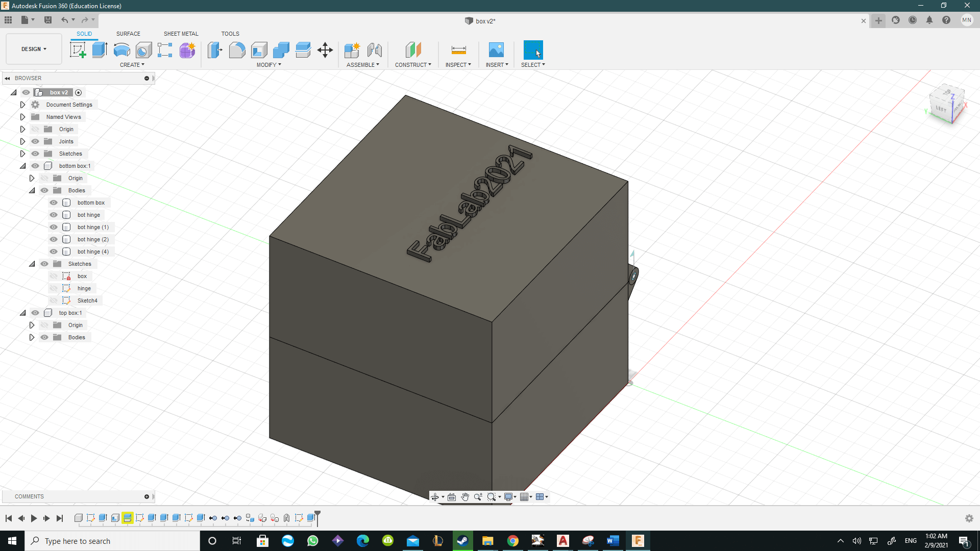This screenshot has height=551, width=980.
Task: Open Steam from the taskbar
Action: (x=463, y=541)
